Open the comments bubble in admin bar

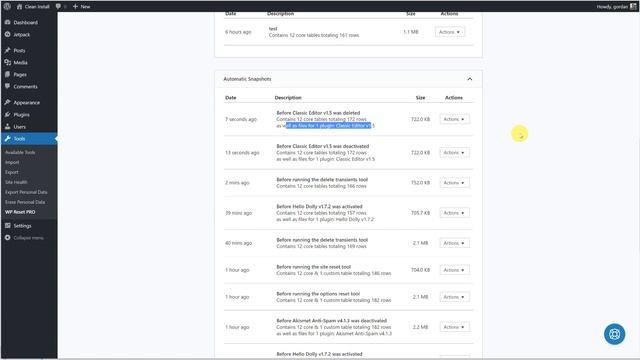pyautogui.click(x=58, y=6)
